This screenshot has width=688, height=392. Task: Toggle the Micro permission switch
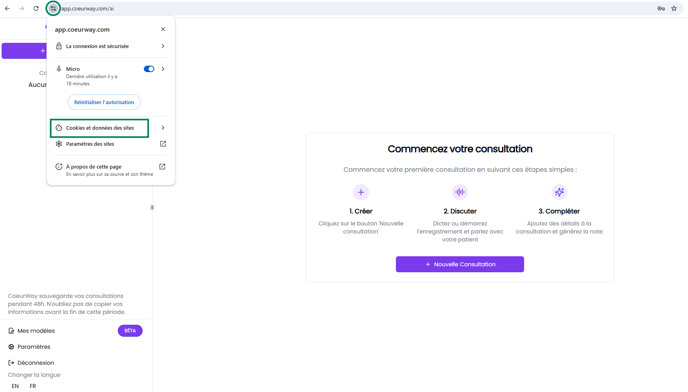tap(149, 69)
